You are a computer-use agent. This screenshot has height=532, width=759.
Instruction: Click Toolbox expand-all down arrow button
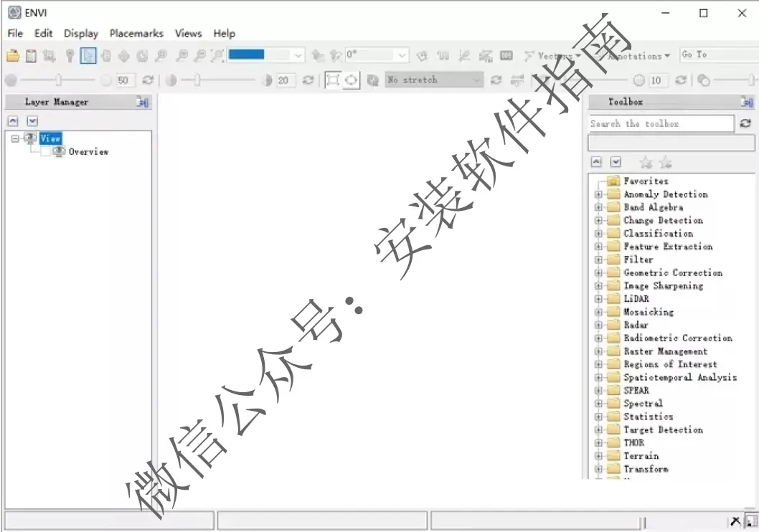point(616,162)
